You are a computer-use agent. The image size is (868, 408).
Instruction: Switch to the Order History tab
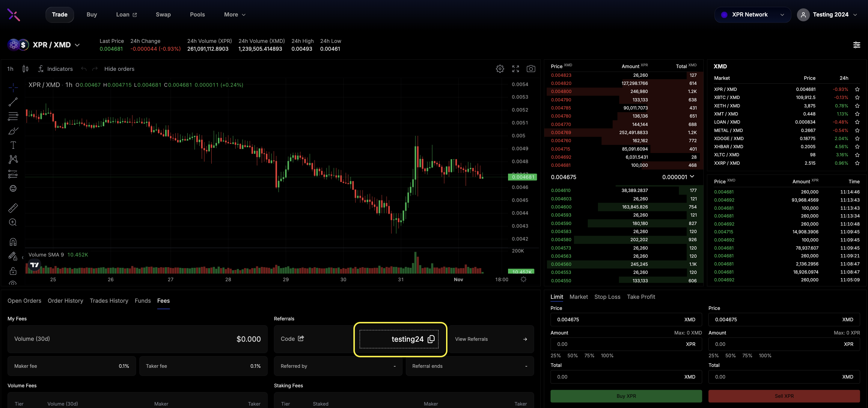click(x=65, y=300)
